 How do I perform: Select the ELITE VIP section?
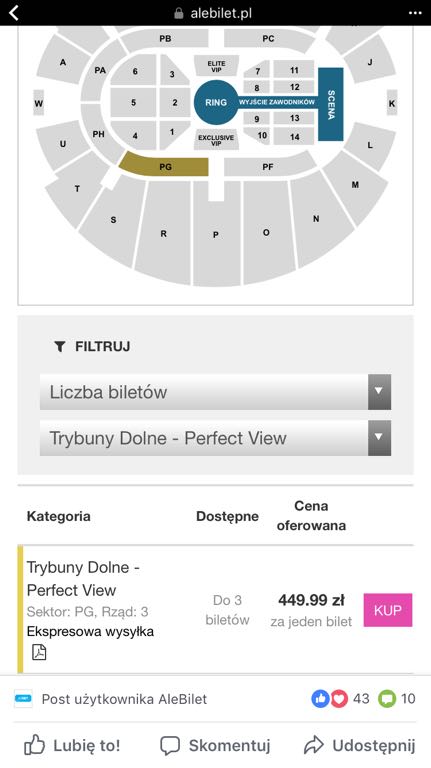(x=216, y=66)
